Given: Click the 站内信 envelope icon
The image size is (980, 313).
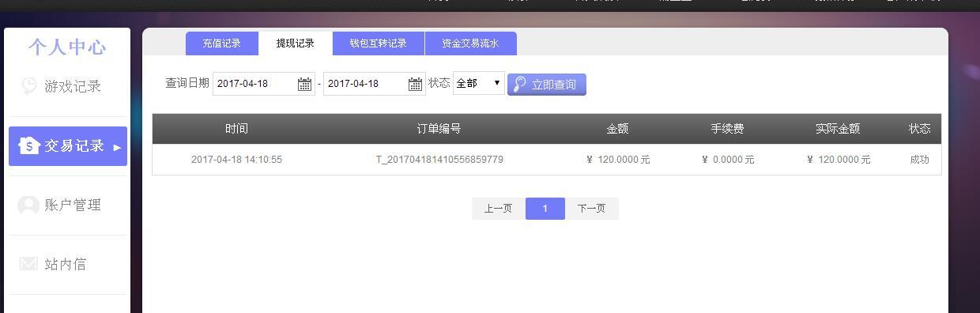Looking at the screenshot, I should click(x=28, y=264).
